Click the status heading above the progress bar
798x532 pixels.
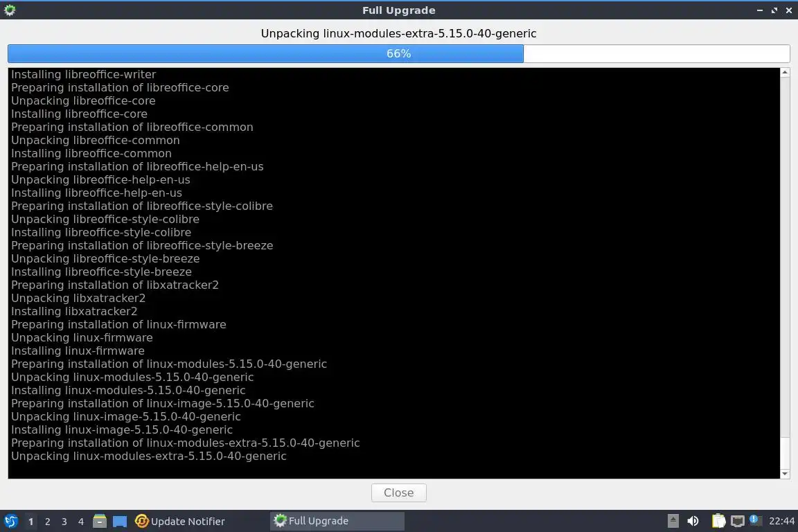398,34
